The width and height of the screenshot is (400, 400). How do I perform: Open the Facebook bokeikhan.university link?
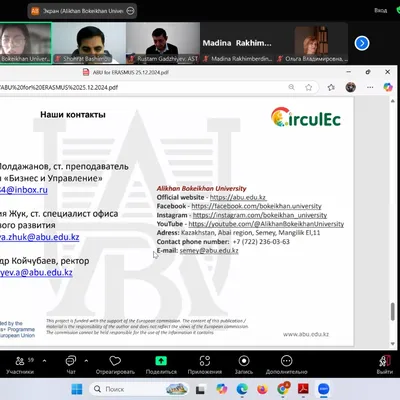click(256, 206)
